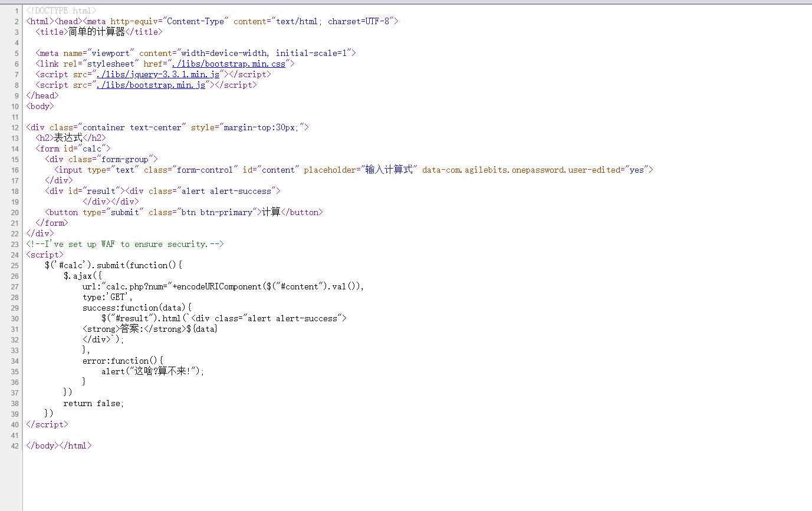This screenshot has height=511, width=812.
Task: Open the ./libs/jquery-3.3.1.min.js link
Action: [158, 74]
